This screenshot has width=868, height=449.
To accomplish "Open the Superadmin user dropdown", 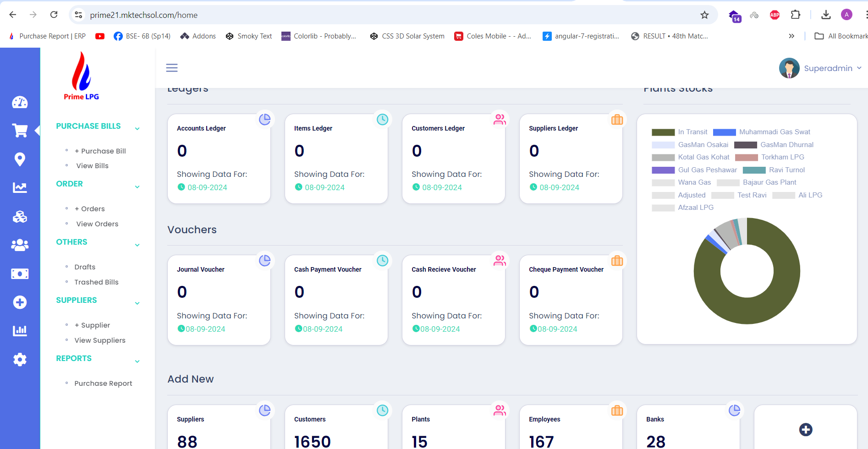I will click(x=820, y=68).
